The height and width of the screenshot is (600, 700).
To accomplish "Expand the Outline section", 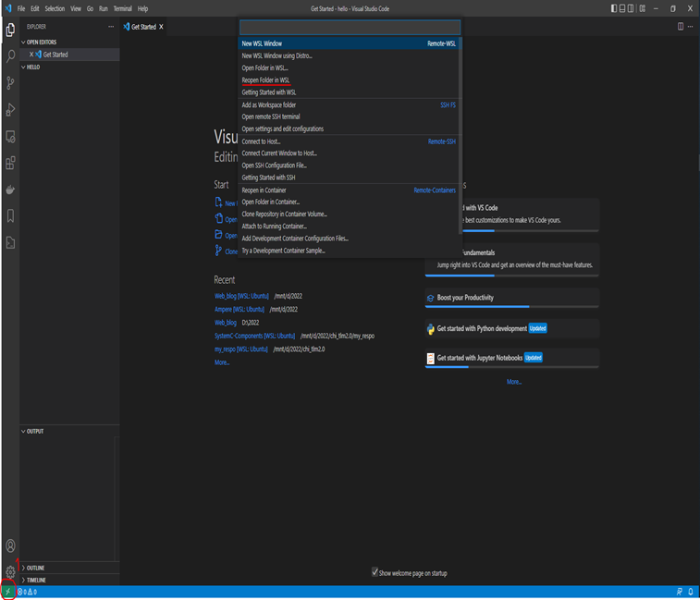I will (34, 568).
